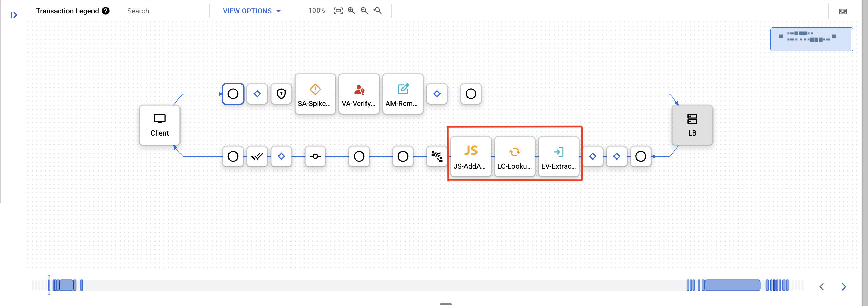Click the bottom panel drag handle
The height and width of the screenshot is (306, 868).
[446, 304]
